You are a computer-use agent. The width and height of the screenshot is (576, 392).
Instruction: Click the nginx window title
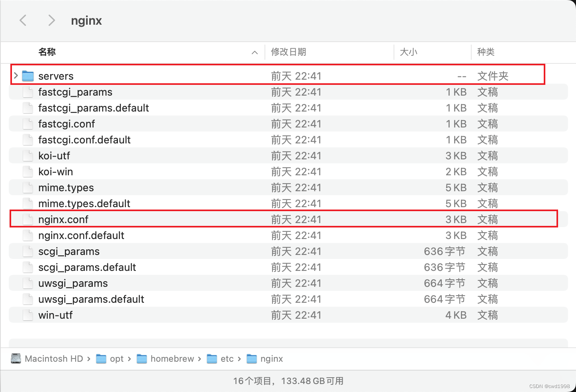click(x=86, y=21)
